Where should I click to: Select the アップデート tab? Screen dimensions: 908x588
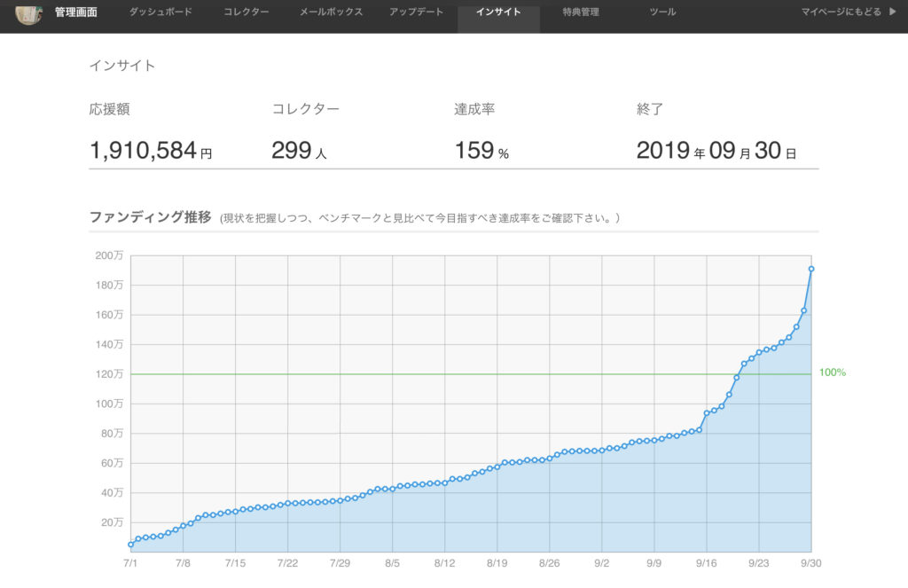pyautogui.click(x=416, y=12)
